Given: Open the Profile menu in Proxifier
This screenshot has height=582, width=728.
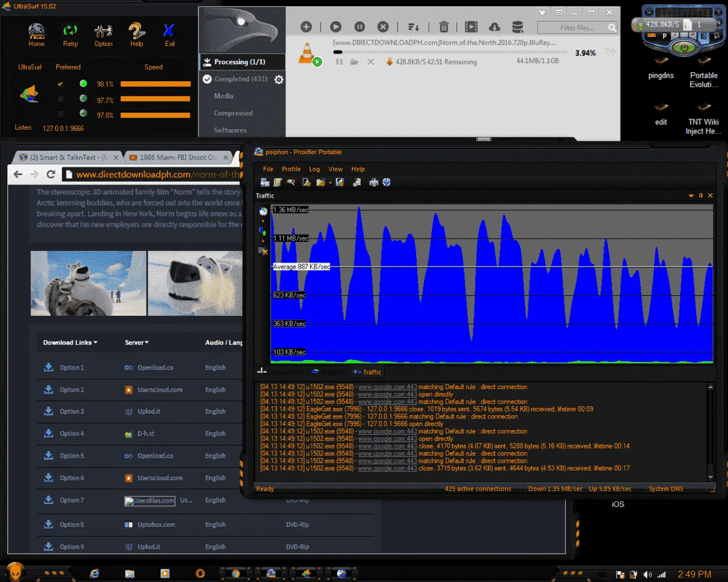Looking at the screenshot, I should tap(291, 169).
